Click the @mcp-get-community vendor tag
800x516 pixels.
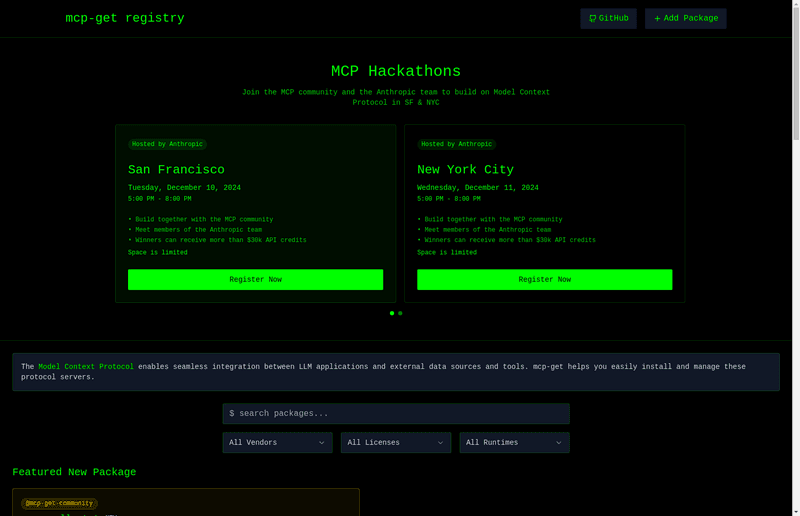tap(59, 503)
